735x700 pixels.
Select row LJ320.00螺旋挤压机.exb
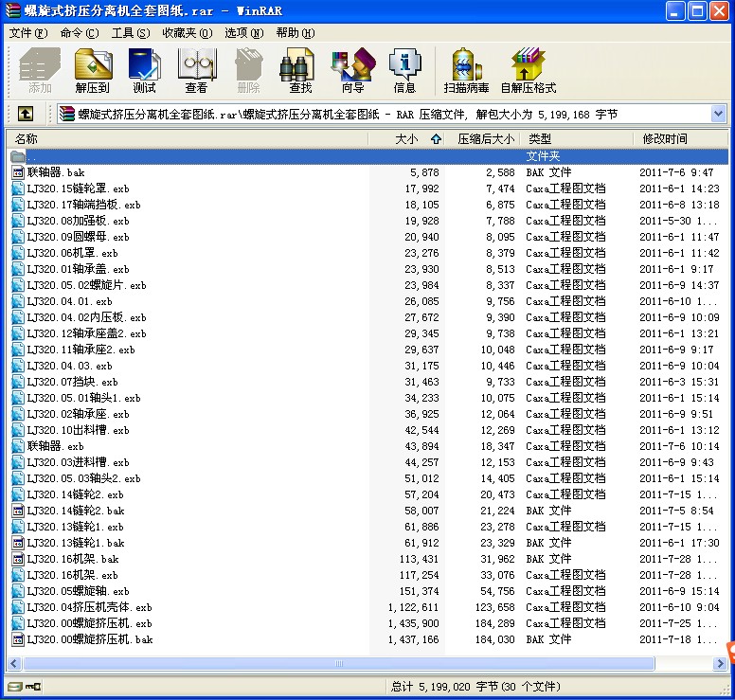click(x=369, y=623)
